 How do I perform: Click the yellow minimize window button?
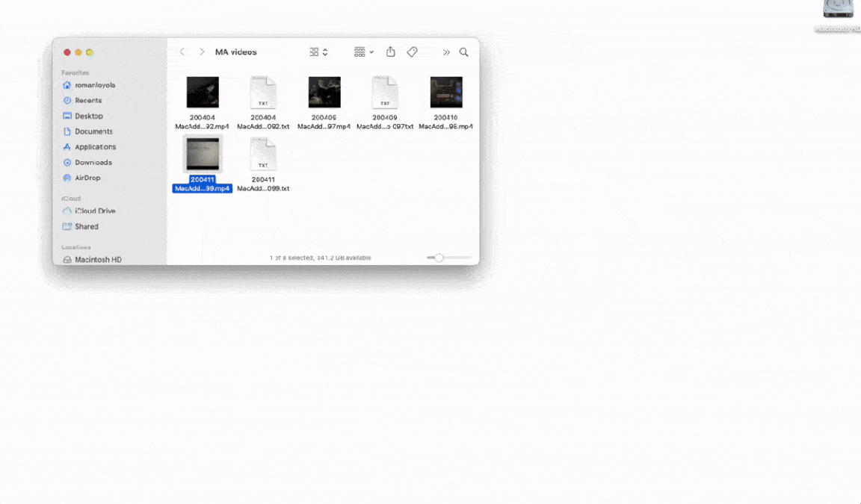click(x=78, y=53)
